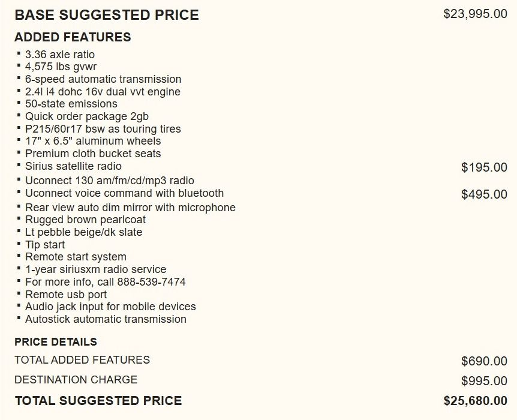Select the Autostick automatic transmission entry
The image size is (517, 420).
point(106,319)
